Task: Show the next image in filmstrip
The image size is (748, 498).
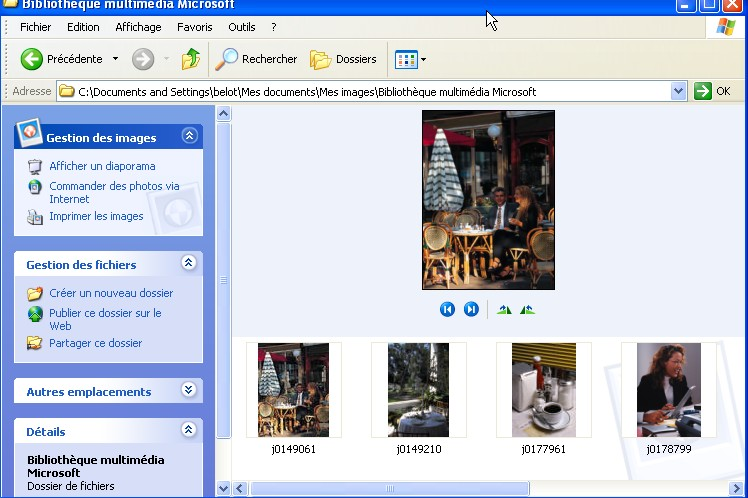Action: [x=471, y=310]
